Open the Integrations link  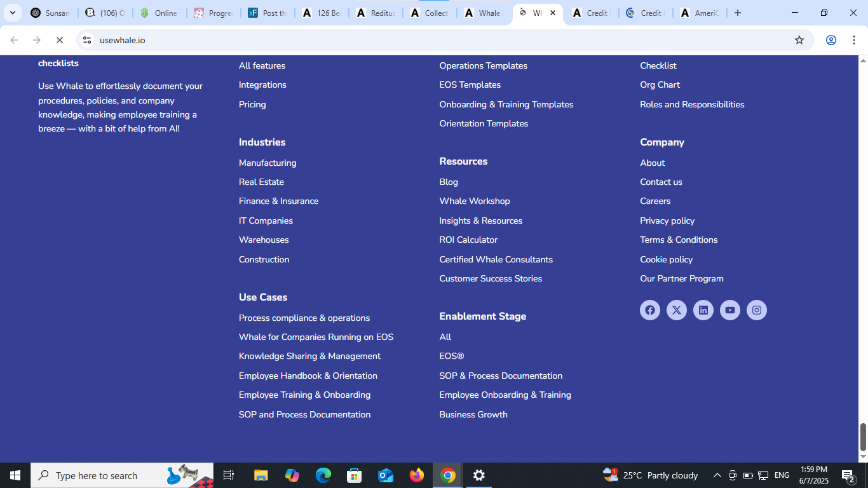point(262,85)
